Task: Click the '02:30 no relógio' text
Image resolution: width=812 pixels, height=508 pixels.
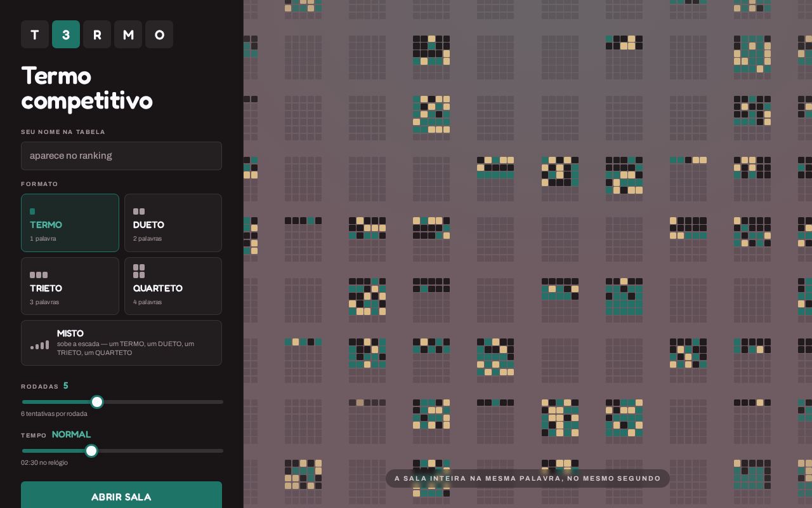Action: [x=44, y=463]
